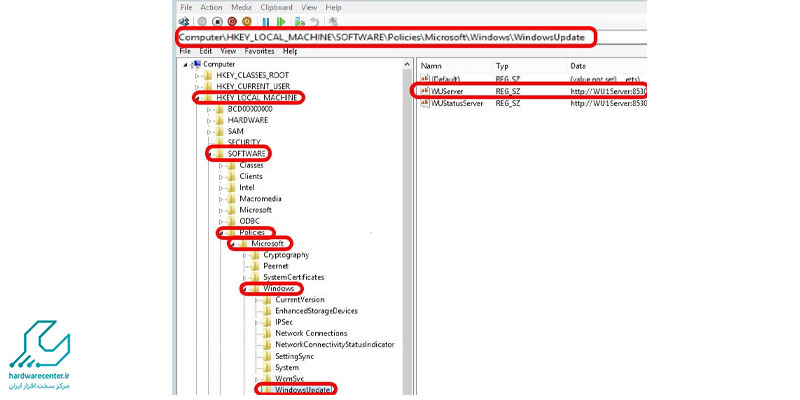Click the folder icon of ODBC

(x=231, y=221)
